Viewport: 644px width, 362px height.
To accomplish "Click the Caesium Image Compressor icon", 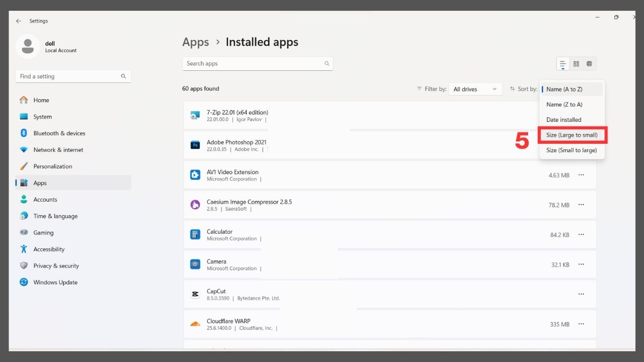I will click(195, 205).
